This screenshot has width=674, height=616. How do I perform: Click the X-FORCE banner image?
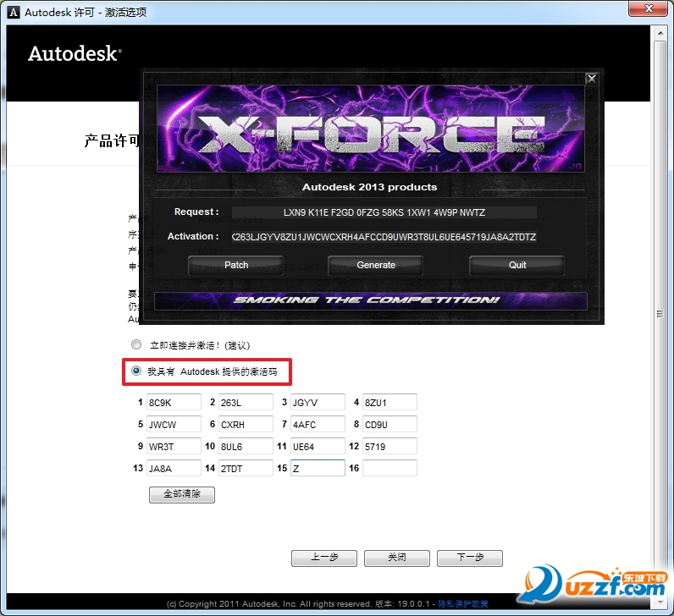pos(370,129)
